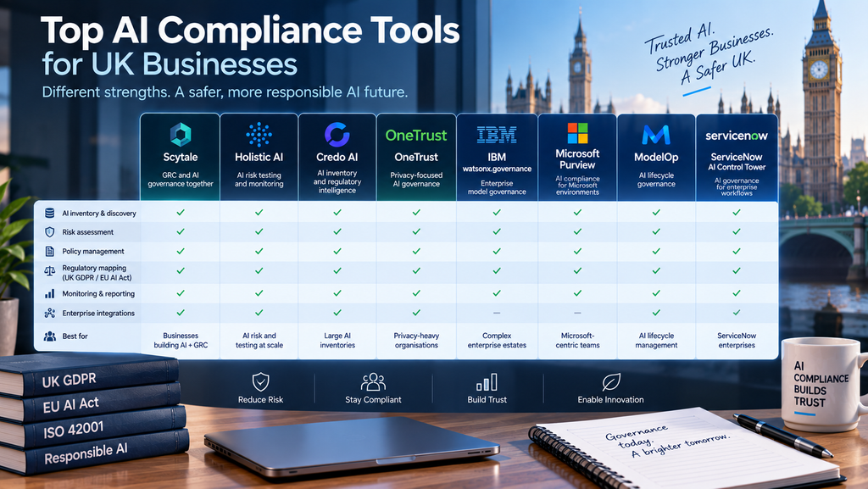Click the Best for people icon
The width and height of the screenshot is (868, 489).
(x=50, y=336)
